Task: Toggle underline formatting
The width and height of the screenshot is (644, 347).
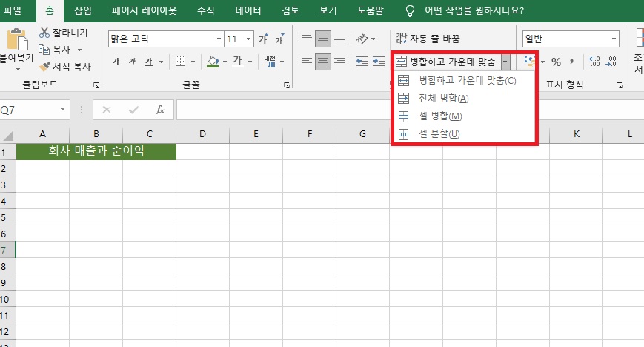Action: tap(148, 62)
